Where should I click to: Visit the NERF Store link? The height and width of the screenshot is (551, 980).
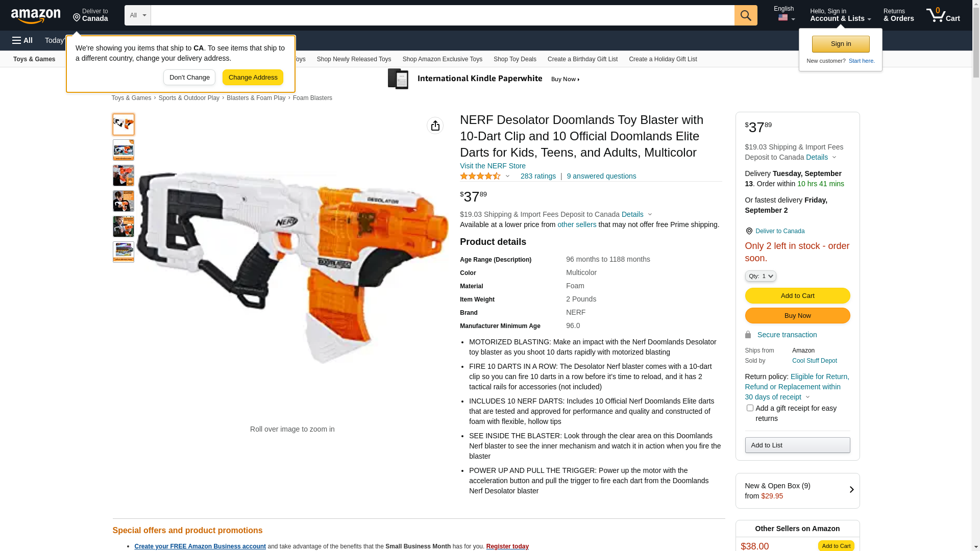(493, 166)
